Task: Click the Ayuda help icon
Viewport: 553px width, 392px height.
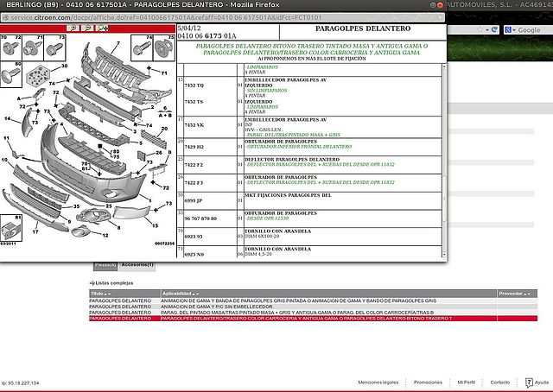Action: click(x=529, y=383)
